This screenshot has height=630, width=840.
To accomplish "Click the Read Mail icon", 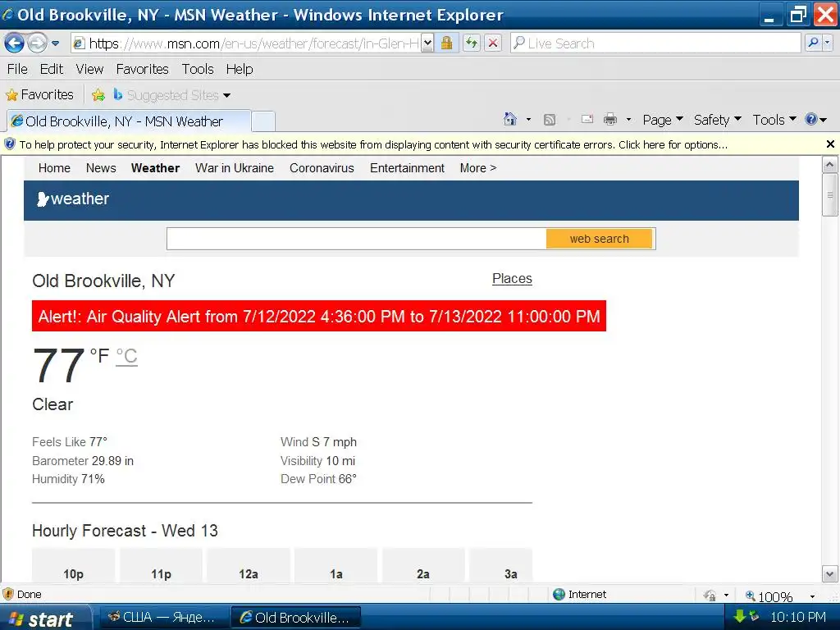I will (x=587, y=119).
